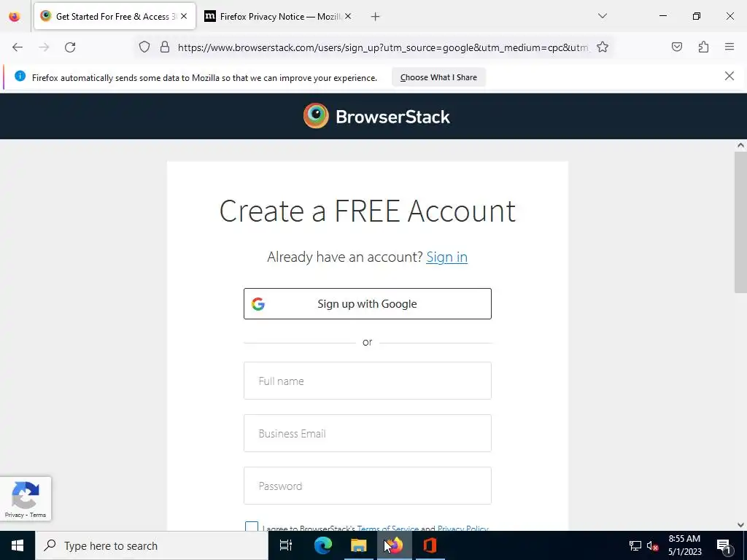747x560 pixels.
Task: Click the vertical scrollbar thumb
Action: (740, 222)
